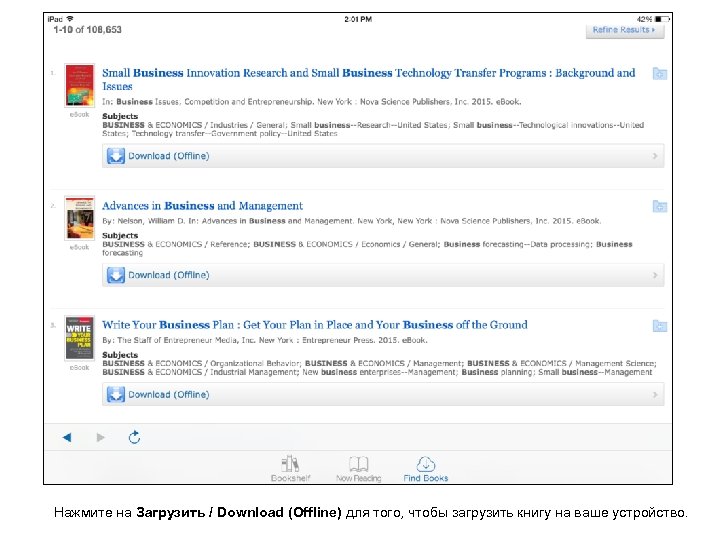Open Advances in Business and Management link
Image resolution: width=720 pixels, height=540 pixels.
tap(202, 206)
